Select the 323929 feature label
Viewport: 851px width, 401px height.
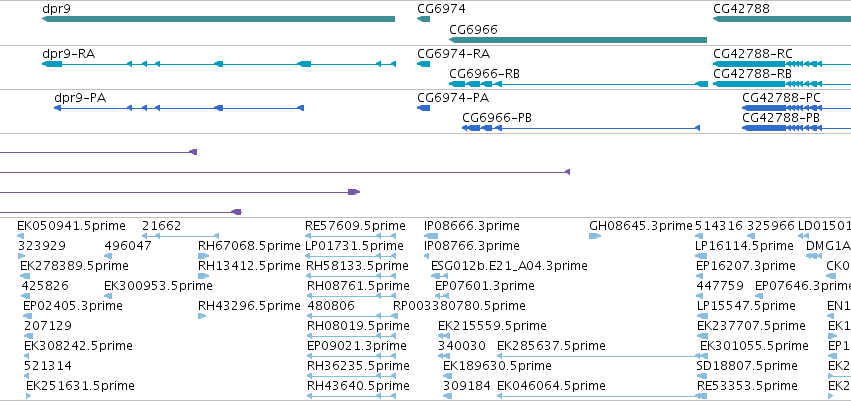click(x=42, y=246)
